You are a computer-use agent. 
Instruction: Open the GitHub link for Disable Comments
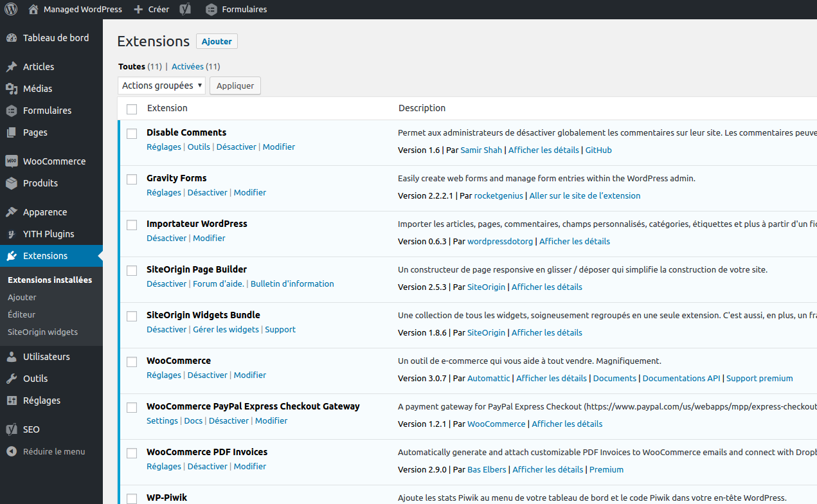click(598, 150)
